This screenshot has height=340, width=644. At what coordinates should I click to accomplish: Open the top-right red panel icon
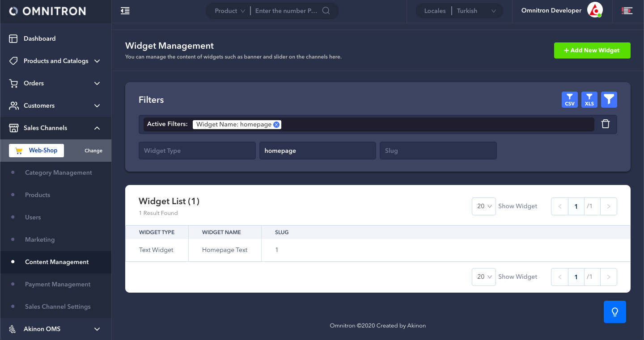tap(627, 11)
